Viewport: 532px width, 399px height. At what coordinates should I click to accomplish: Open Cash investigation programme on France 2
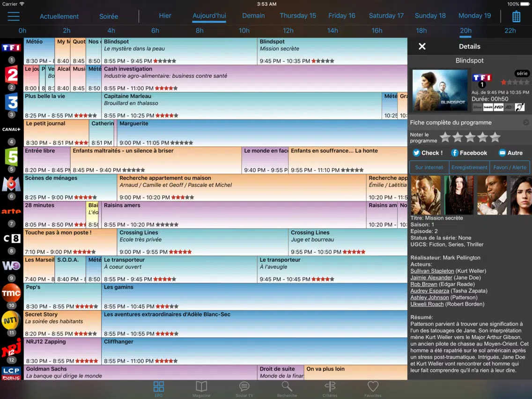point(254,78)
